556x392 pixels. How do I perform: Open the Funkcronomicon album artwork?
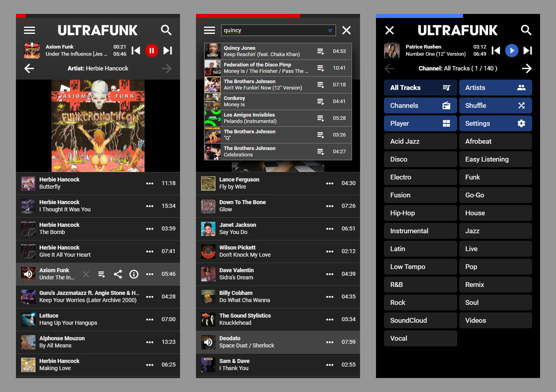[x=98, y=126]
